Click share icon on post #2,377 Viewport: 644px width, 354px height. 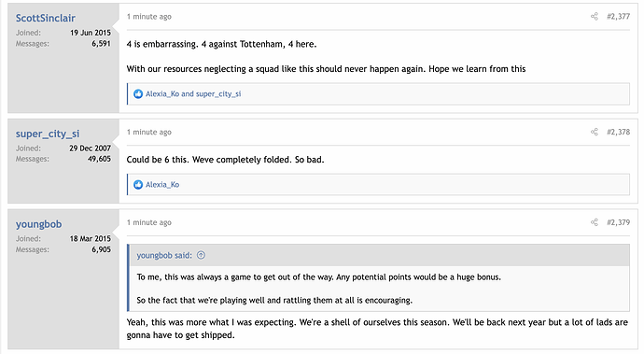[x=594, y=17]
